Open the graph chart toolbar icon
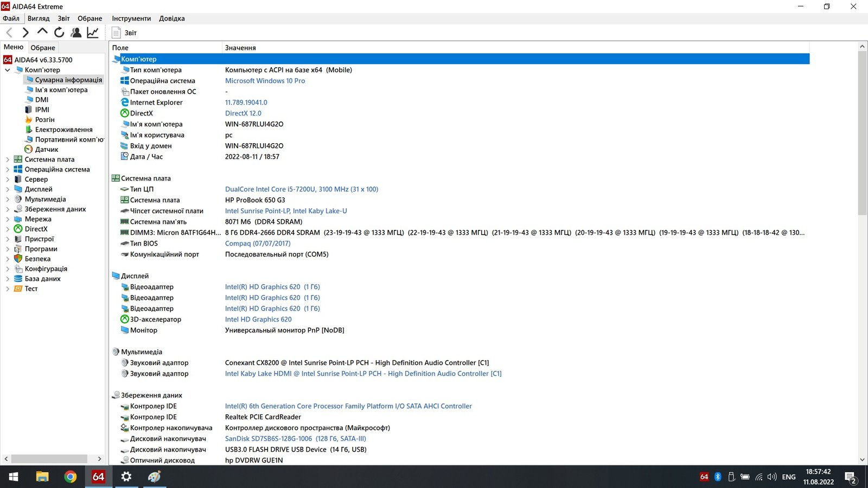 93,33
